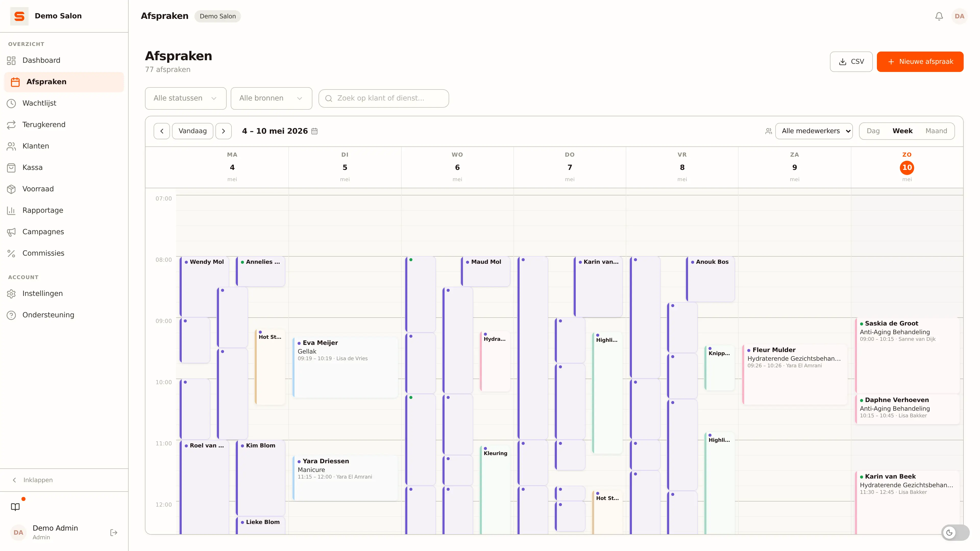
Task: Click the Terugkerend repeat icon
Action: point(11,125)
